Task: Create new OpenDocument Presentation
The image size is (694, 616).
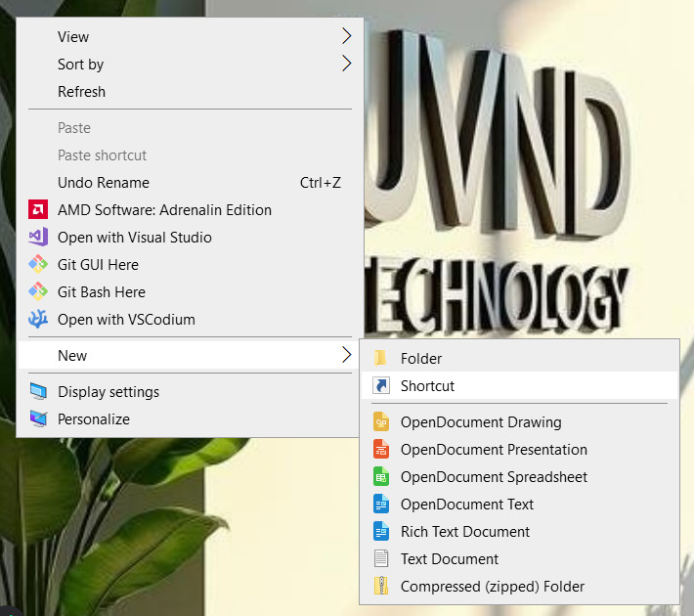Action: pyautogui.click(x=519, y=450)
